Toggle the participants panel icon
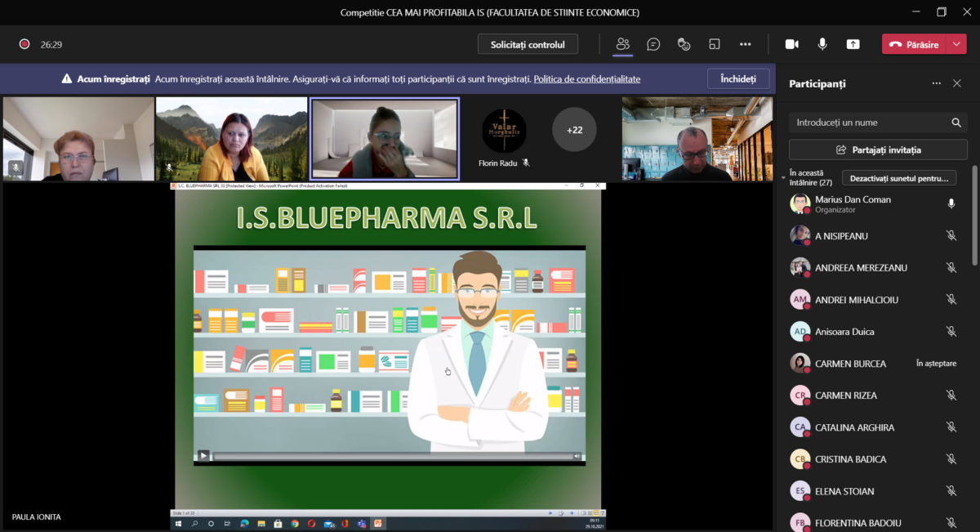This screenshot has width=980, height=532. pyautogui.click(x=623, y=44)
